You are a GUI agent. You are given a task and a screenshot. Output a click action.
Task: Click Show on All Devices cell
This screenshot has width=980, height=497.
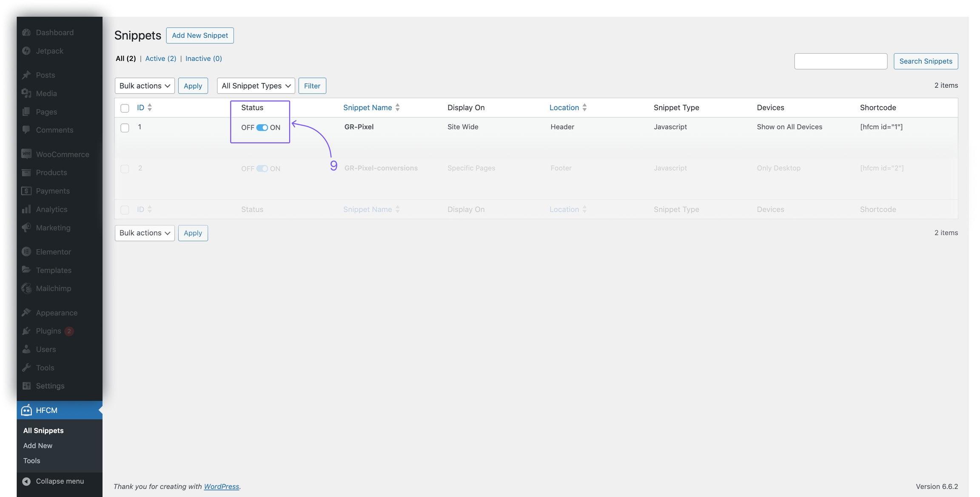[789, 126]
